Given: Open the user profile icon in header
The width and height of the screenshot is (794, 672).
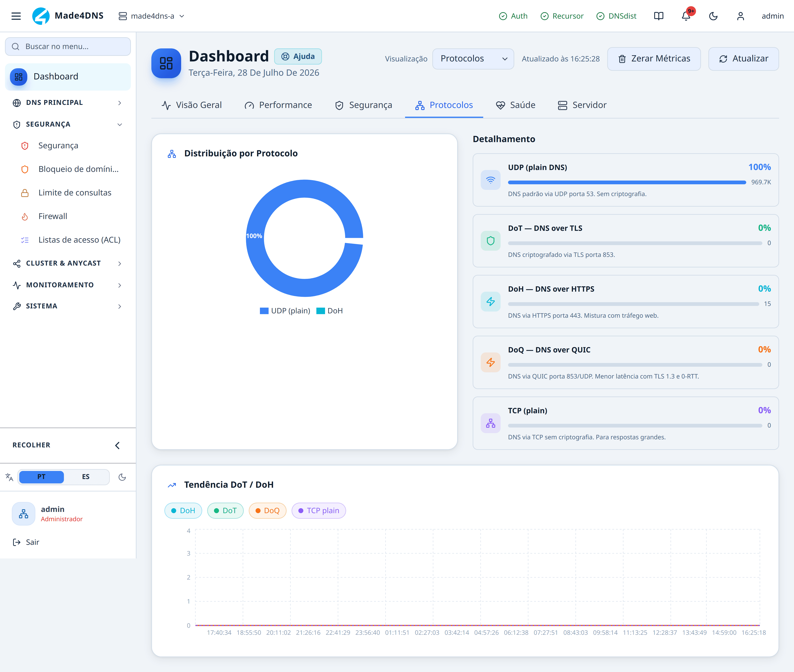Looking at the screenshot, I should [x=740, y=16].
